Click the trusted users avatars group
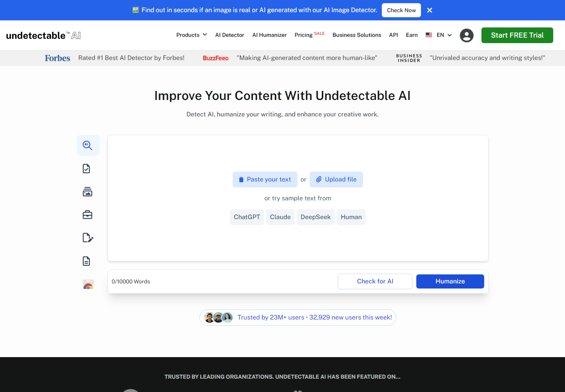 (x=219, y=318)
